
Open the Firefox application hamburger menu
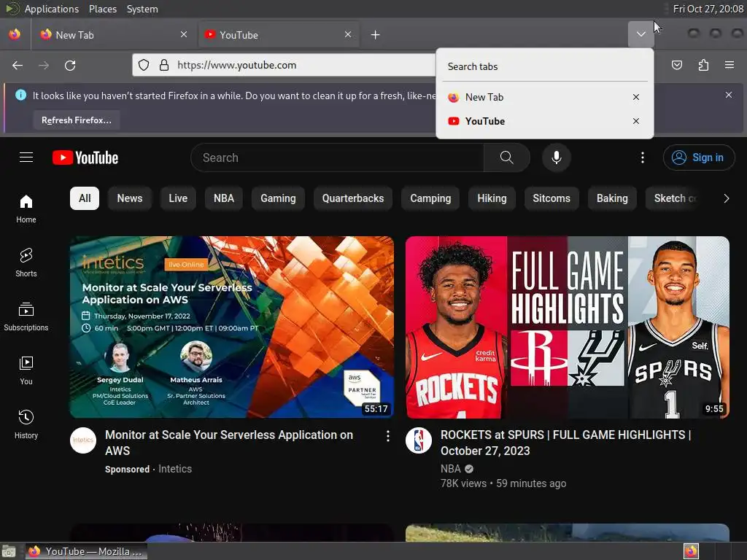(729, 65)
